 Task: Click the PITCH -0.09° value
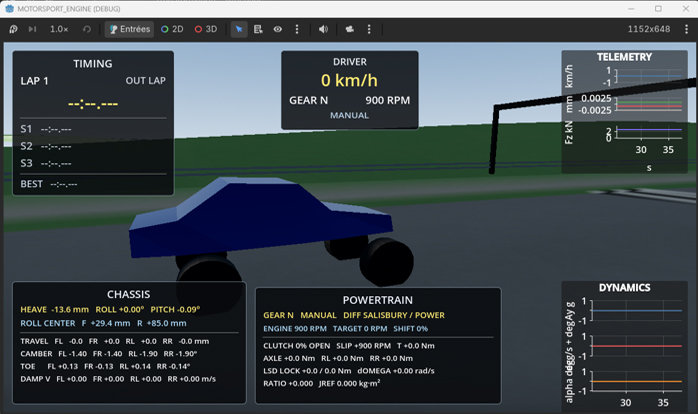pos(175,309)
